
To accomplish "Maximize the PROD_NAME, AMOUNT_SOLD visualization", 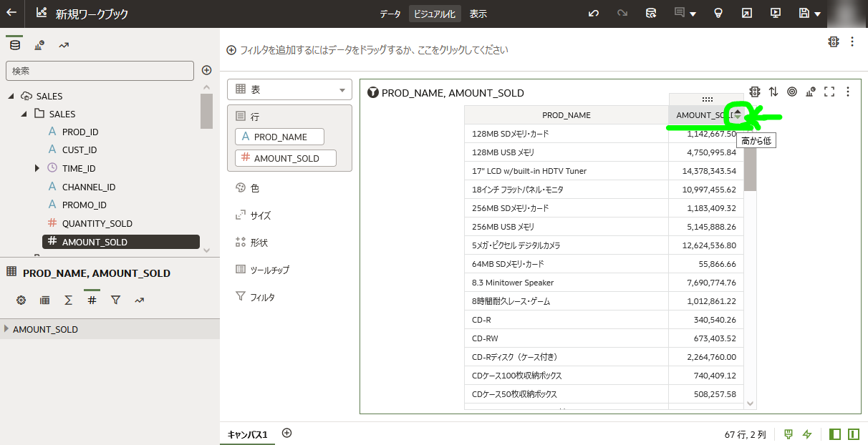I will [829, 92].
